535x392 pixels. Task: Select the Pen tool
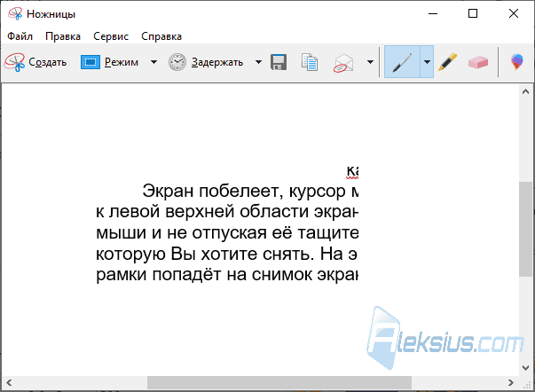click(x=402, y=62)
